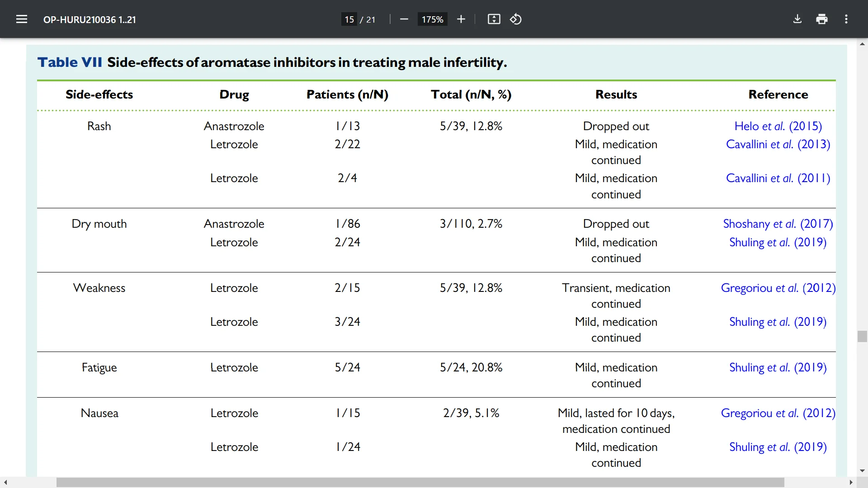The height and width of the screenshot is (488, 868).
Task: Click the 2/4 patients value
Action: click(x=347, y=178)
